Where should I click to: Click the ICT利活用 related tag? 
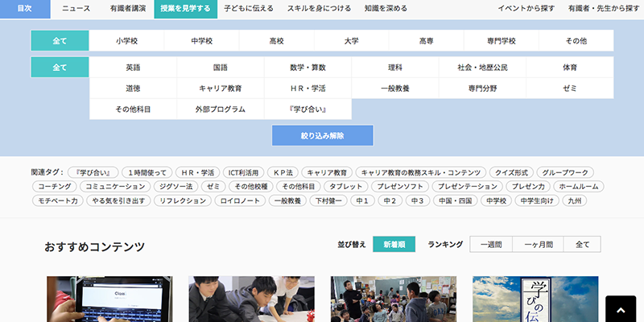[x=243, y=172]
